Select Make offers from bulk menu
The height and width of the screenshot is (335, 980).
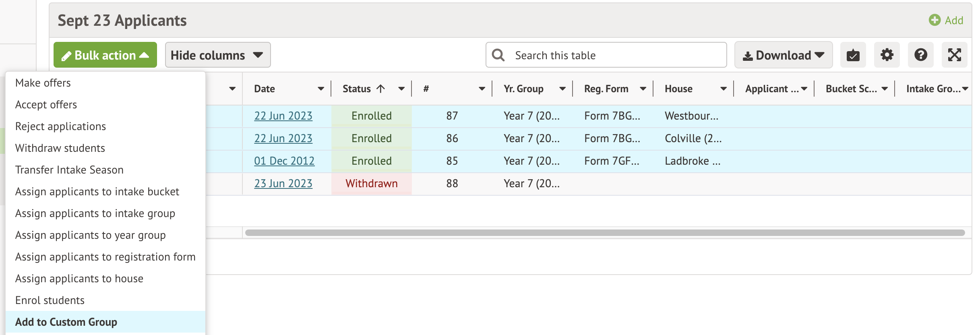[x=43, y=83]
